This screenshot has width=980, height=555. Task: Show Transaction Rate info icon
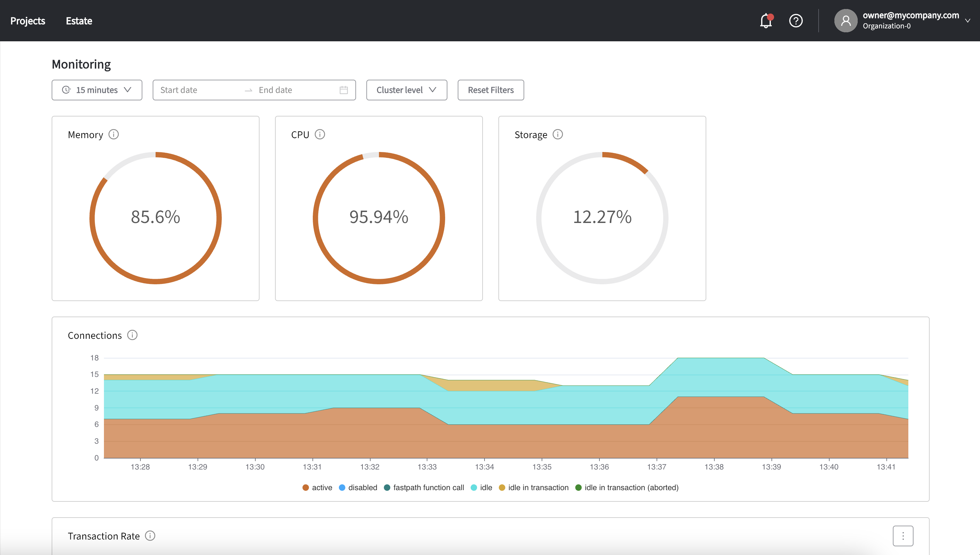(150, 536)
